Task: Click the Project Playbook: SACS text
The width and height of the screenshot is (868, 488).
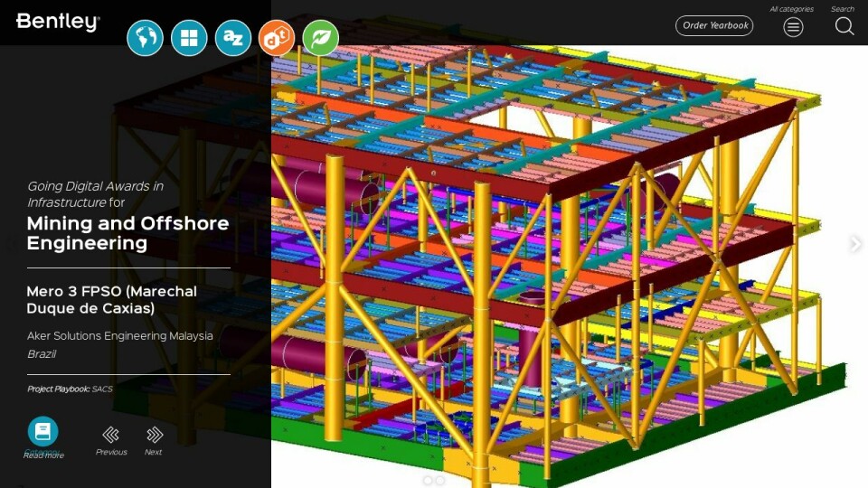Action: pos(70,389)
